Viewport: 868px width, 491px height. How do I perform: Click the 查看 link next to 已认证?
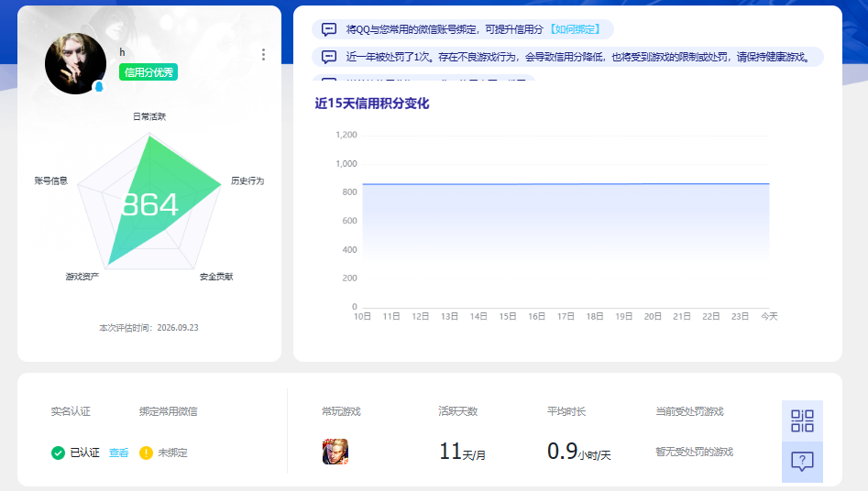click(x=118, y=453)
